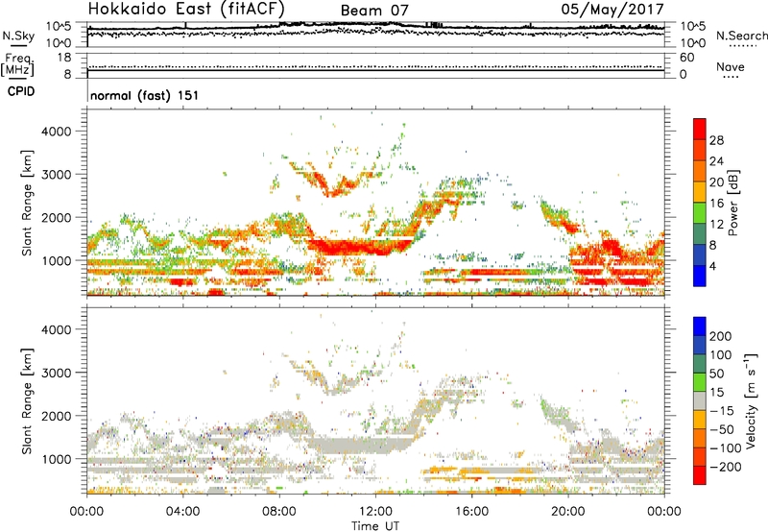Click the '4000' tick on power panel

(x=57, y=132)
